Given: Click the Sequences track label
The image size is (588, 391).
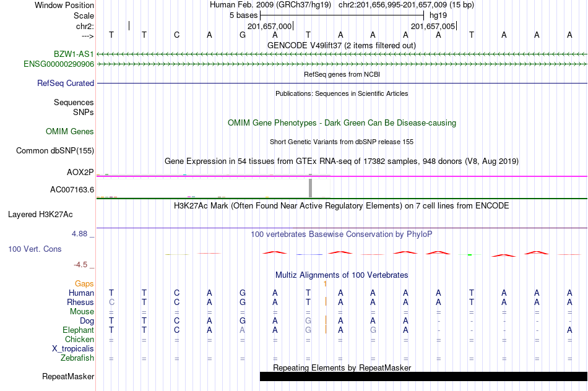Looking at the screenshot, I should (x=74, y=102).
